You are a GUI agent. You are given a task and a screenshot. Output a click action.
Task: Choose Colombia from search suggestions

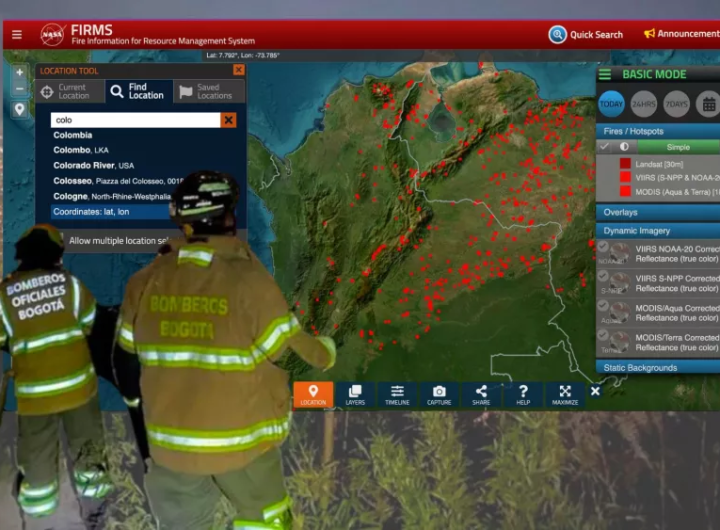[x=73, y=135]
